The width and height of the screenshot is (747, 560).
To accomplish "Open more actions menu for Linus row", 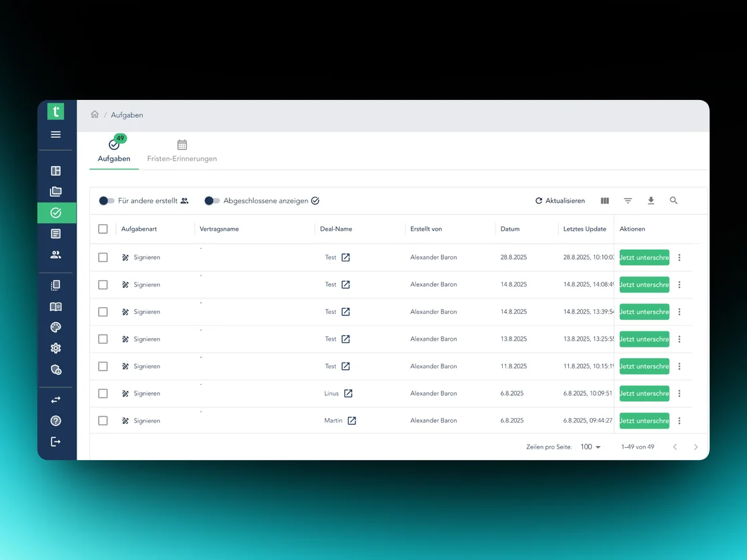I will 680,393.
